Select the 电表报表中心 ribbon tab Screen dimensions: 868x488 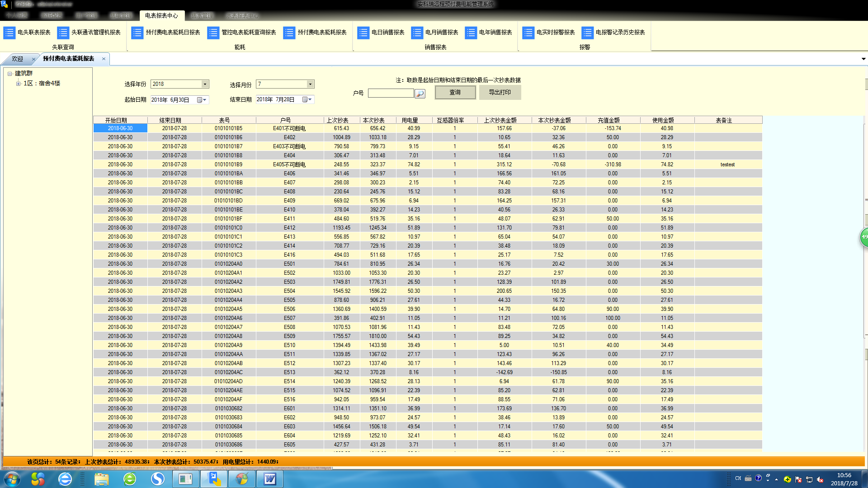161,16
